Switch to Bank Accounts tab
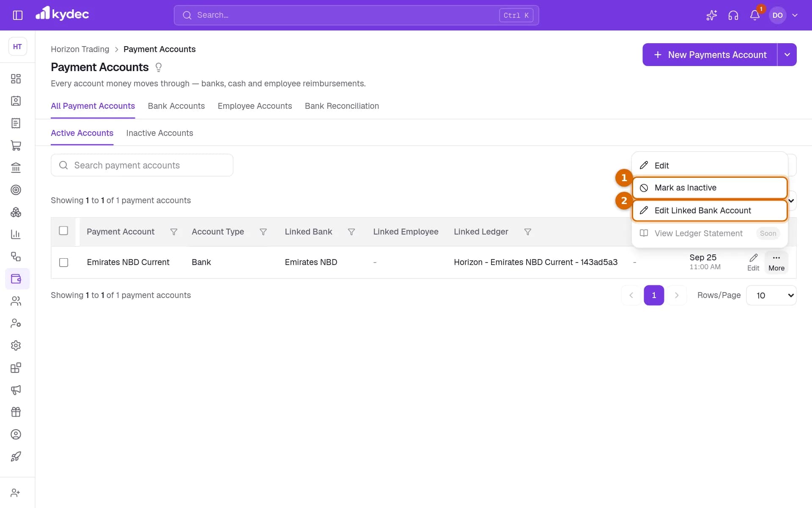 click(x=176, y=106)
